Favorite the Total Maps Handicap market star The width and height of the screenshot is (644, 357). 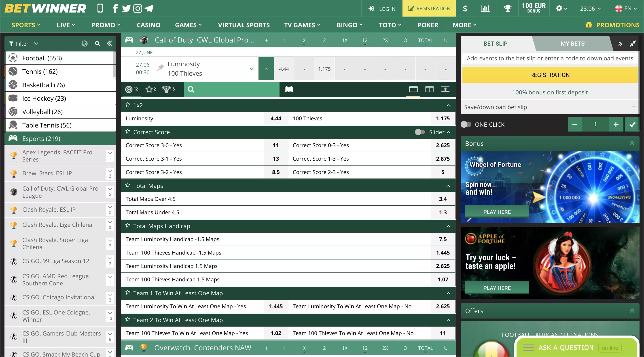(128, 225)
